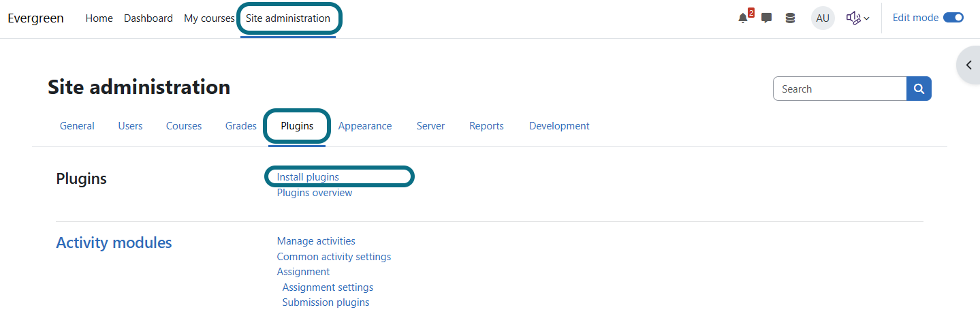Switch to the Server tab
980x314 pixels.
point(430,126)
